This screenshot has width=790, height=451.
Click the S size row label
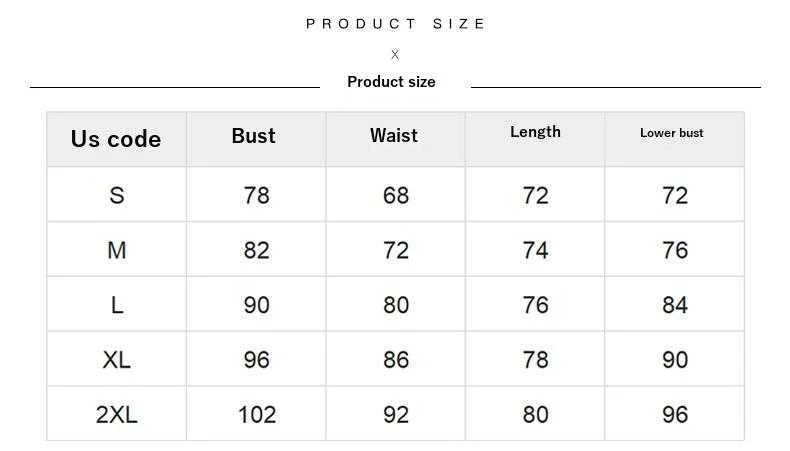pyautogui.click(x=117, y=195)
